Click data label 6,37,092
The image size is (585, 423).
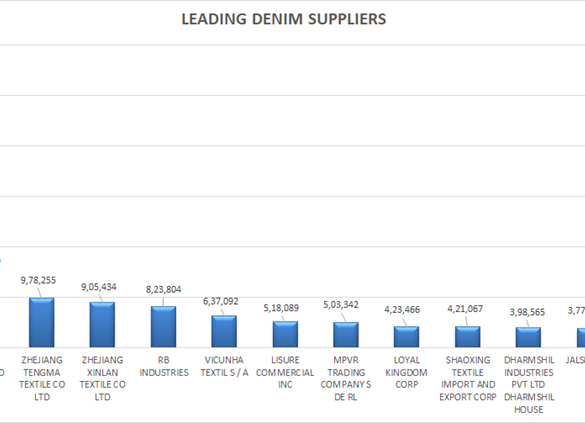point(220,301)
